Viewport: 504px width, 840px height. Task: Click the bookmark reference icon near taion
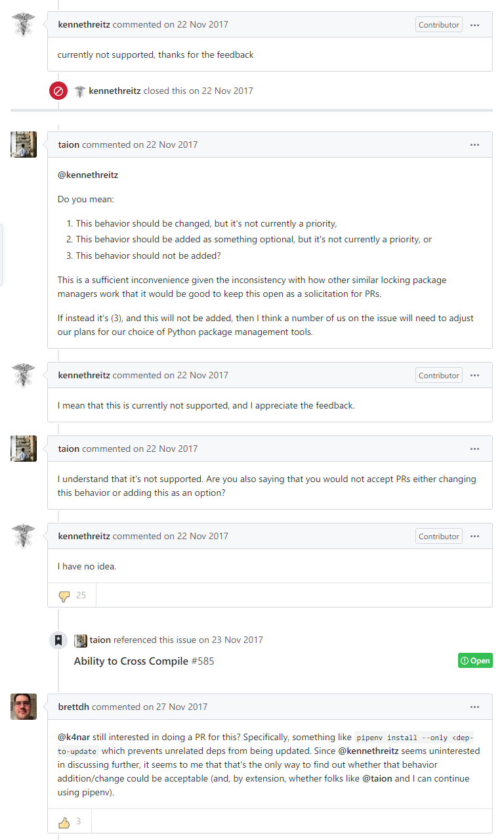click(58, 640)
